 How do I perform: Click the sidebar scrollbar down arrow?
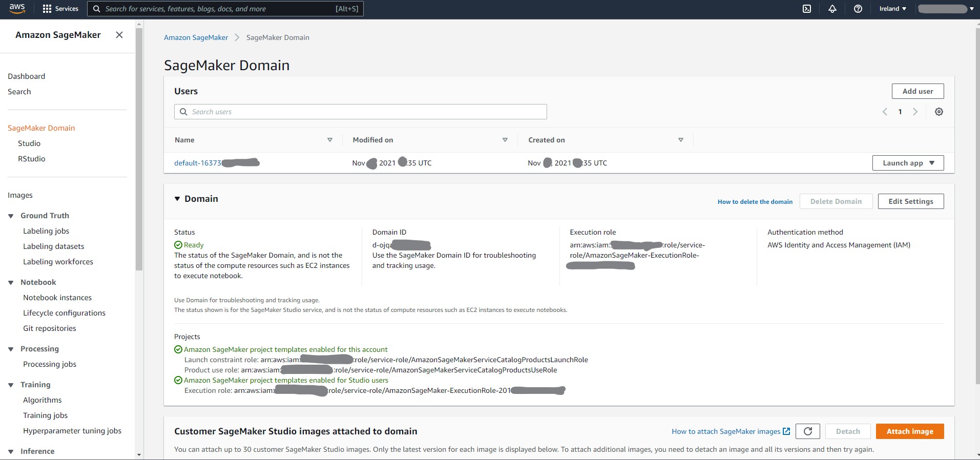tap(139, 455)
